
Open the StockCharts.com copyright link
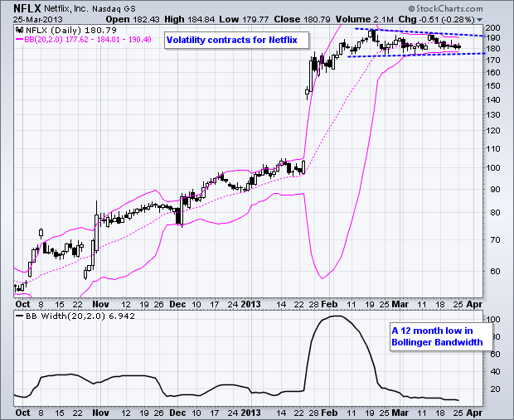click(446, 8)
